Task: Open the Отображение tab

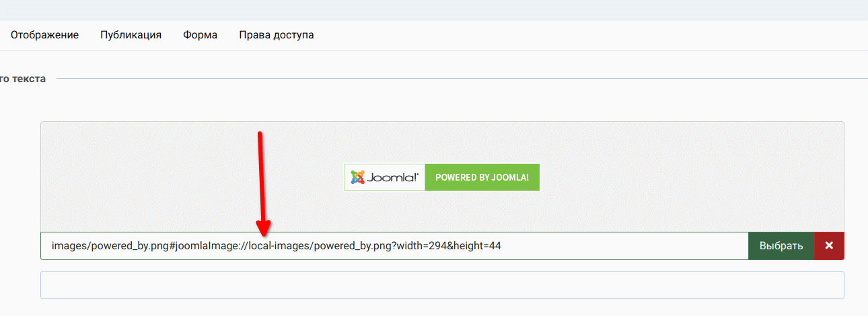Action: (x=44, y=35)
